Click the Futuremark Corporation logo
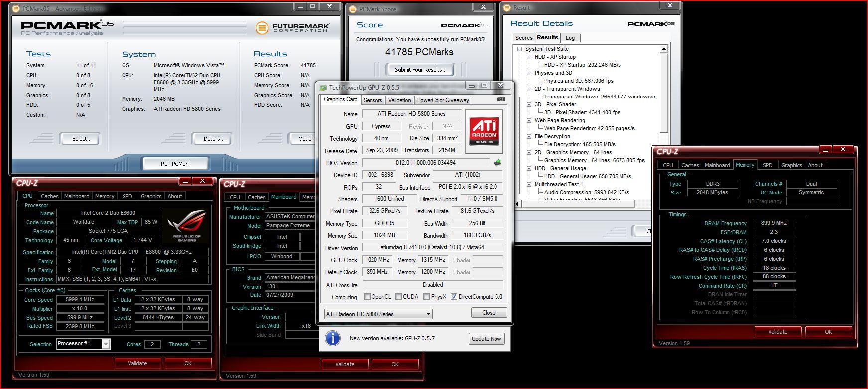868x389 pixels. (292, 28)
